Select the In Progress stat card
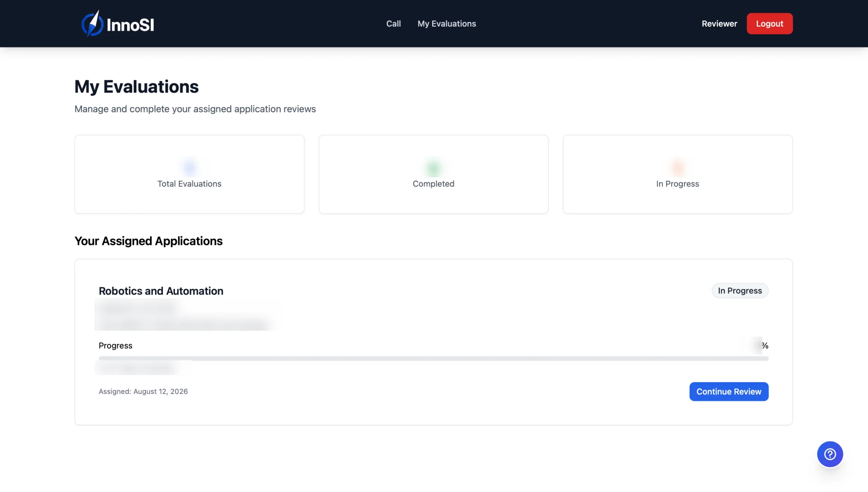 pyautogui.click(x=678, y=174)
